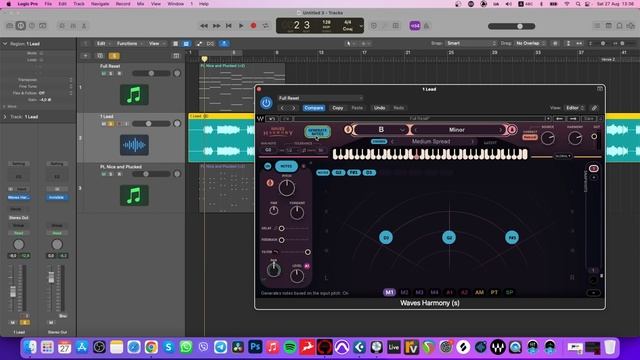
Task: Click the Fast Forward transport button
Action: tap(216, 26)
